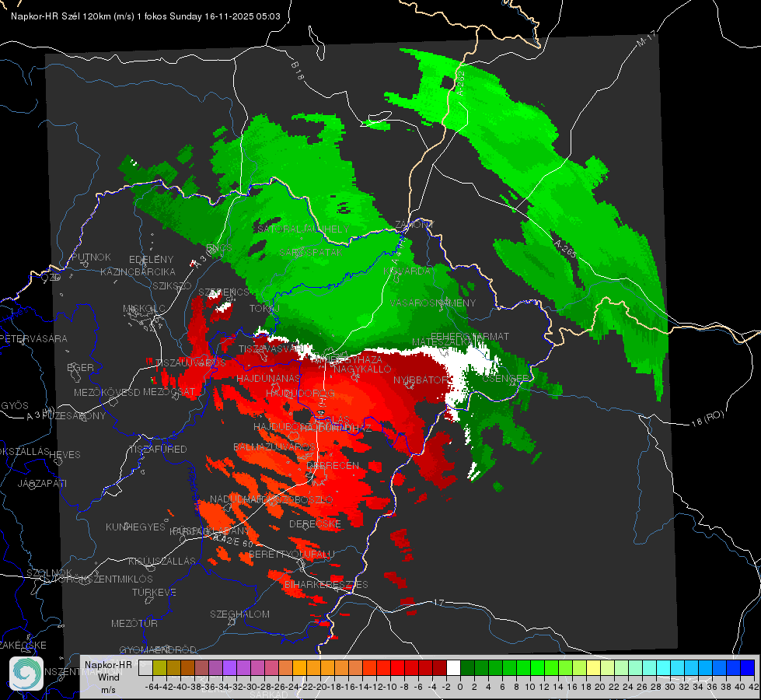This screenshot has height=700, width=761.
Task: Click the HAJDUNANAS label
Action: click(x=268, y=379)
